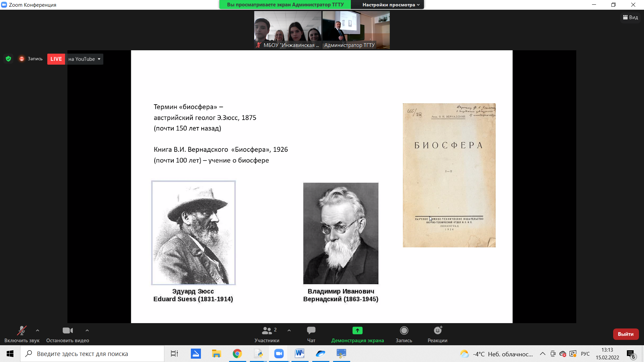The width and height of the screenshot is (644, 362).
Task: Click Демонстрация экрана share screen button
Action: 358,334
